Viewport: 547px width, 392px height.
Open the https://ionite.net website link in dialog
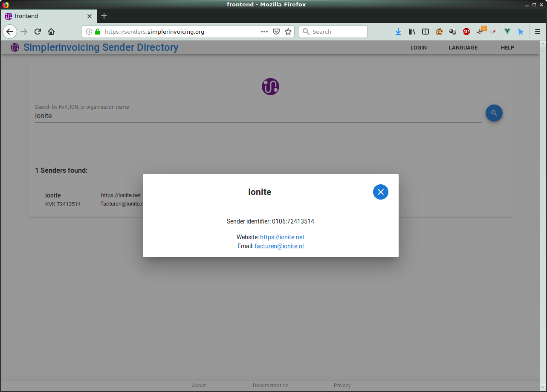pyautogui.click(x=282, y=237)
